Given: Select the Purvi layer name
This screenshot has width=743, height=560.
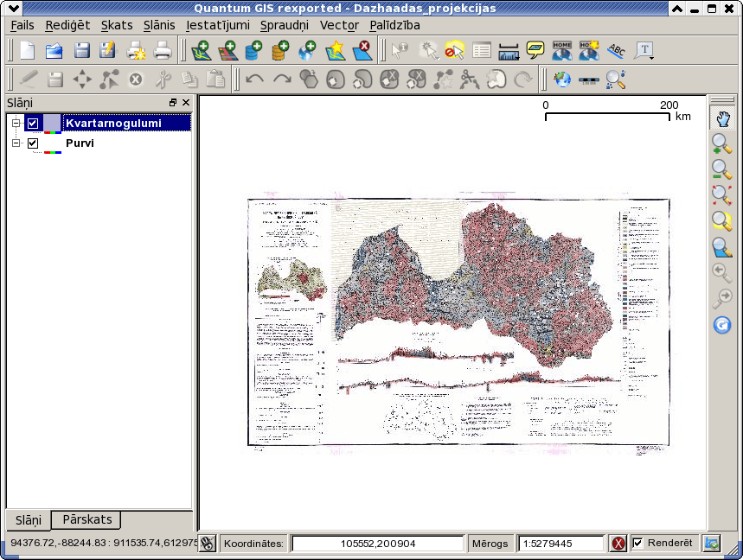Looking at the screenshot, I should tap(80, 143).
